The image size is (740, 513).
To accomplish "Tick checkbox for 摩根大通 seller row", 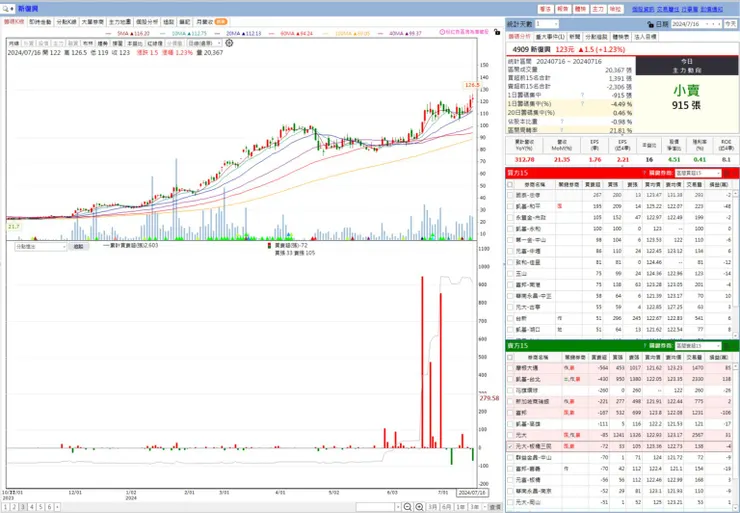I will pos(510,368).
